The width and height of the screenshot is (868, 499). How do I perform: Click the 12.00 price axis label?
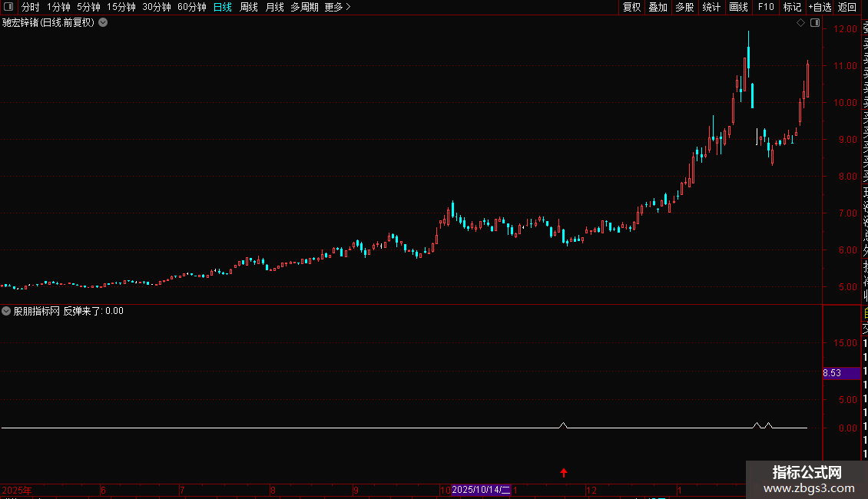pos(845,28)
